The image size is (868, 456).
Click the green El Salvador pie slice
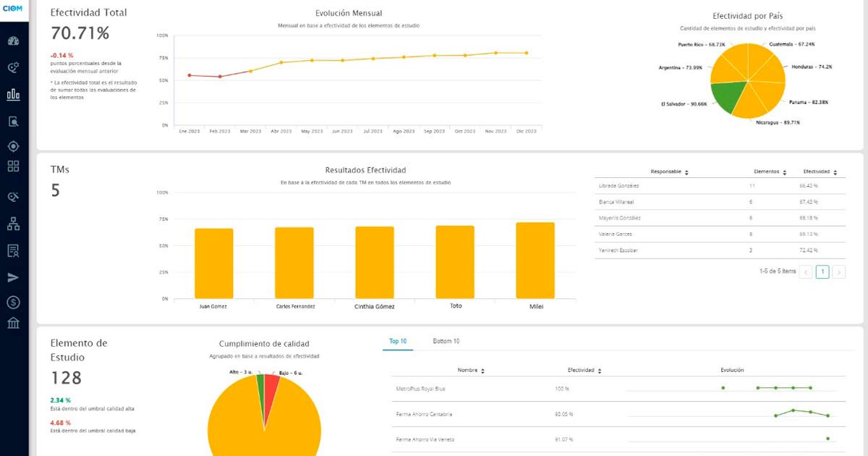tap(728, 97)
